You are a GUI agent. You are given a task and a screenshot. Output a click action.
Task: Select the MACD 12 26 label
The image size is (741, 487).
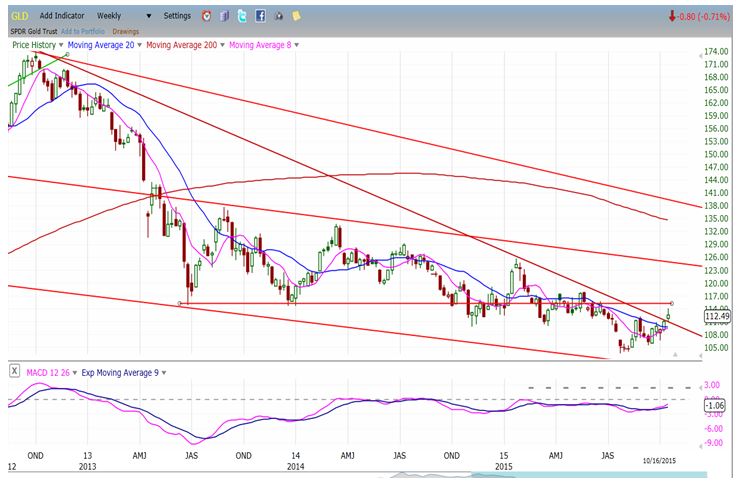pyautogui.click(x=48, y=373)
